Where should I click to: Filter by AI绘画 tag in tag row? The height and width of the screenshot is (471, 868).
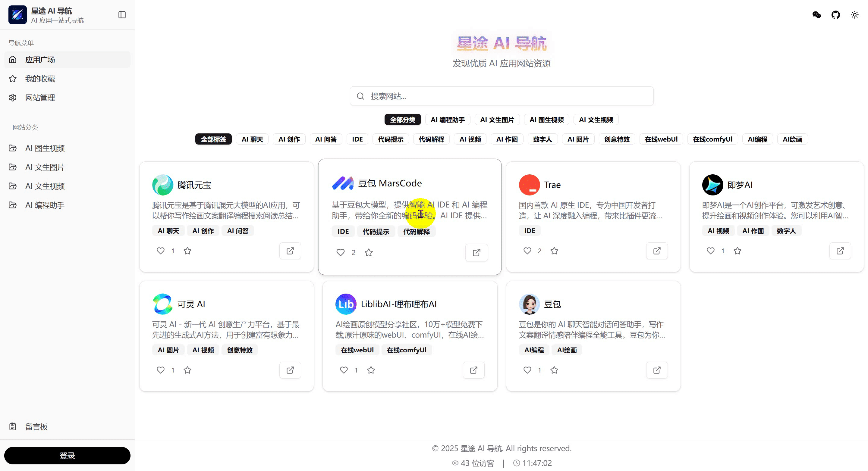pos(793,139)
